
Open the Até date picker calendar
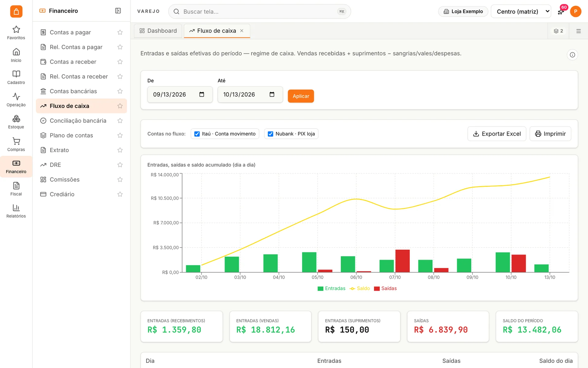click(x=272, y=94)
